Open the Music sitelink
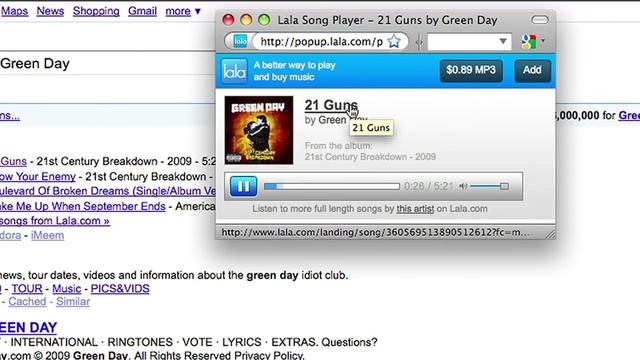Viewport: 640px width, 360px height. 67,289
